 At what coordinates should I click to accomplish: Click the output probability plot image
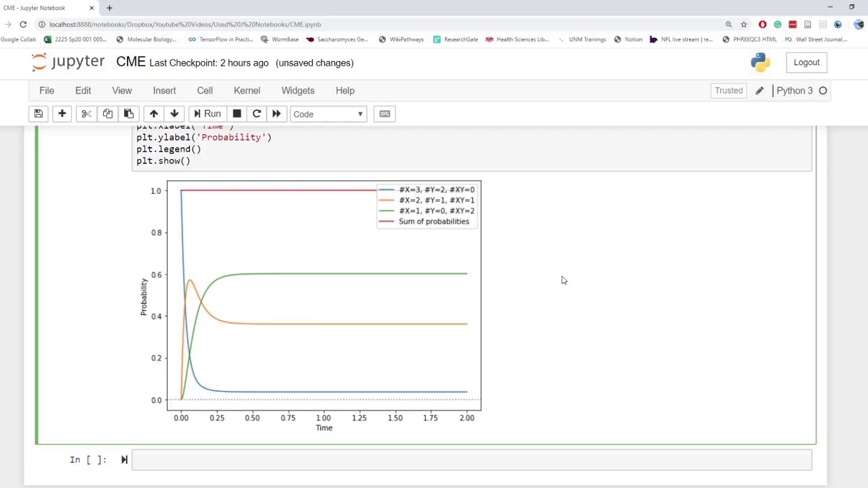(x=310, y=306)
